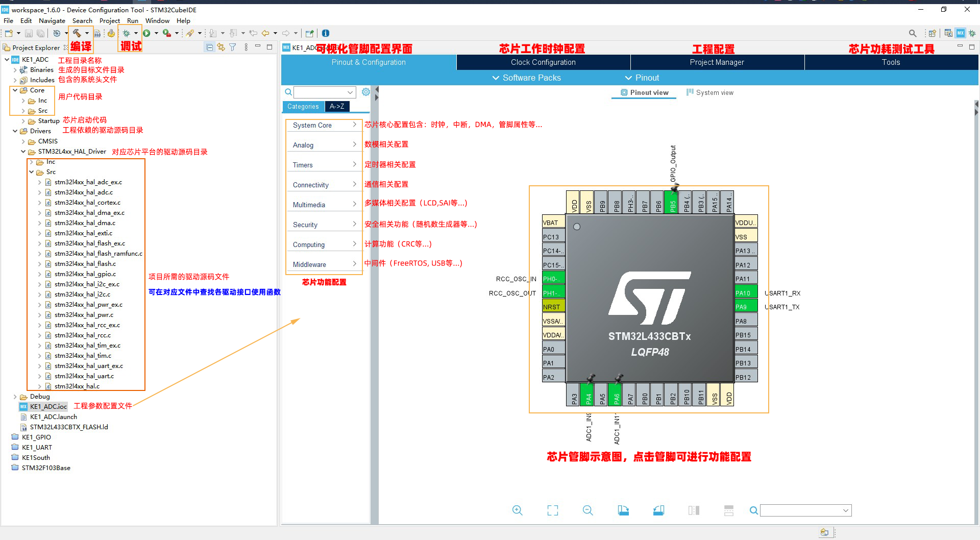
Task: Open the Tools tab
Action: click(x=891, y=62)
